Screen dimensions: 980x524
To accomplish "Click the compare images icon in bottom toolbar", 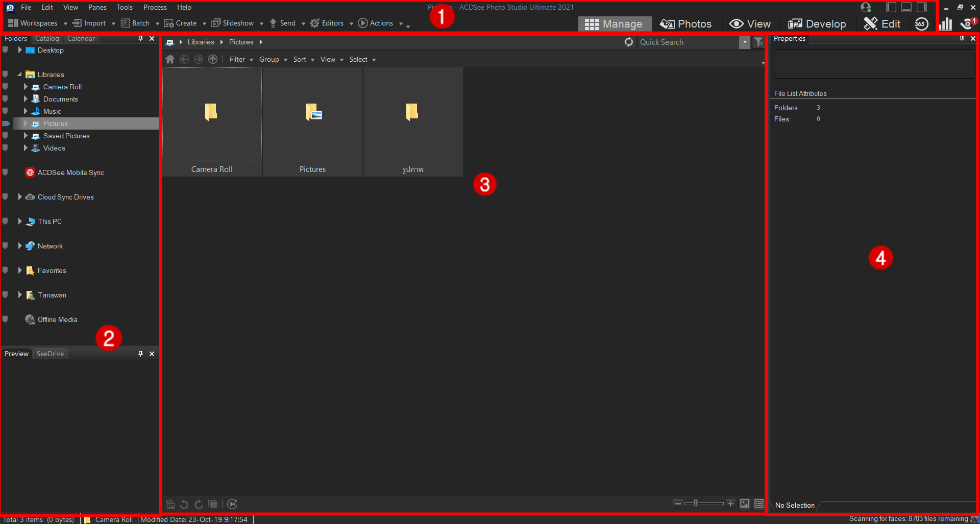I will 213,504.
